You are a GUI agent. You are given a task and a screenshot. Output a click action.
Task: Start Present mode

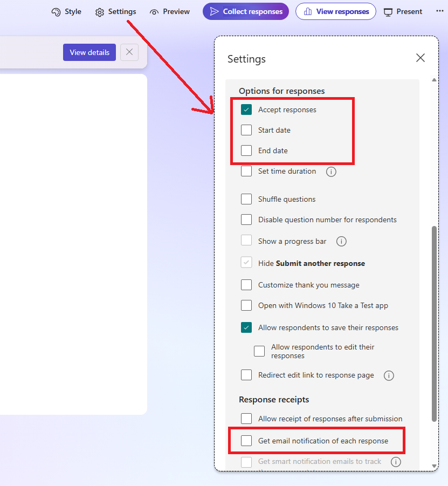pyautogui.click(x=403, y=12)
